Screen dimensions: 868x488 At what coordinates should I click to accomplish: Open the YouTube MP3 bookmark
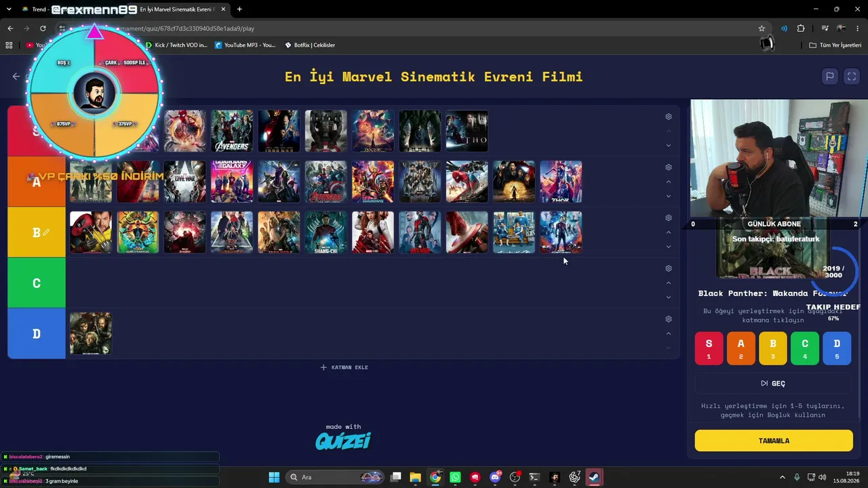tap(245, 45)
